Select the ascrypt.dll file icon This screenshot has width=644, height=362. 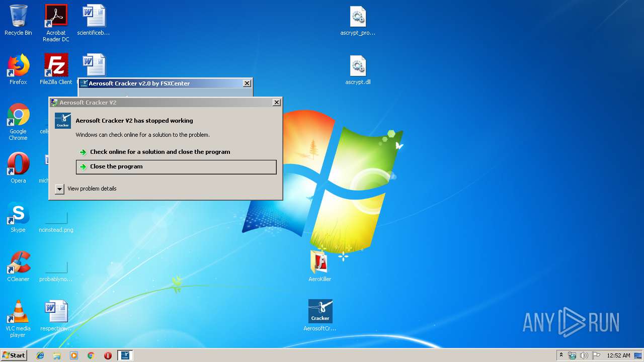pyautogui.click(x=358, y=69)
